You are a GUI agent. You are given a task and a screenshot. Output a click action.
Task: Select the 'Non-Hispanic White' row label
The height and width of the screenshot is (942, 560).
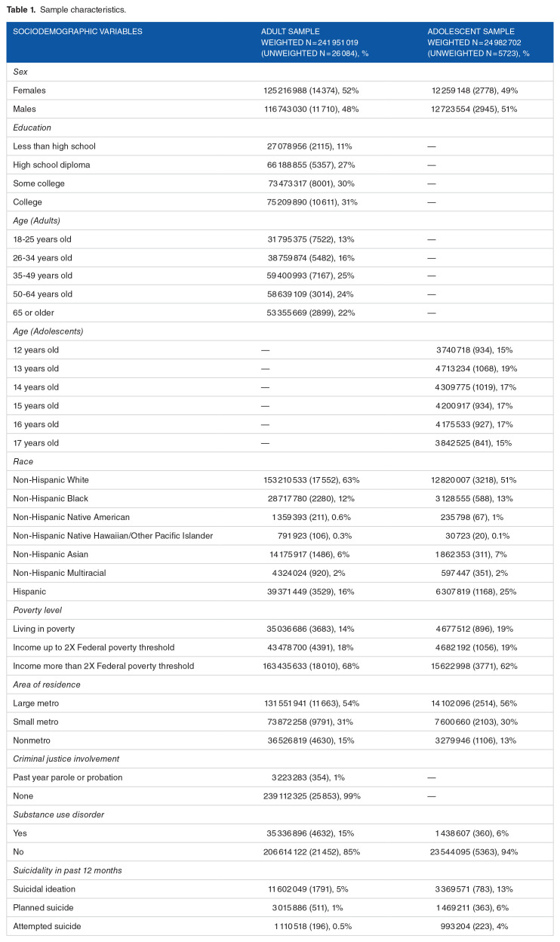click(x=50, y=480)
